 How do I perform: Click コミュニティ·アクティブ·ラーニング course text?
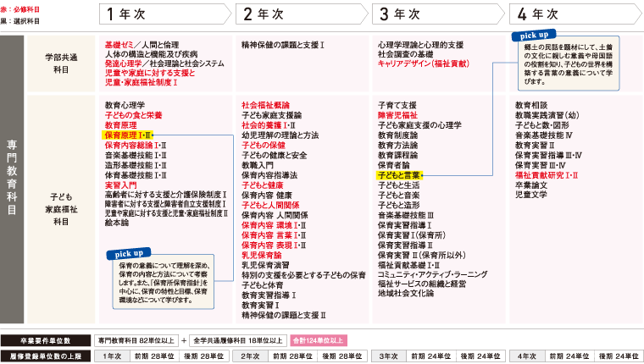coord(432,274)
